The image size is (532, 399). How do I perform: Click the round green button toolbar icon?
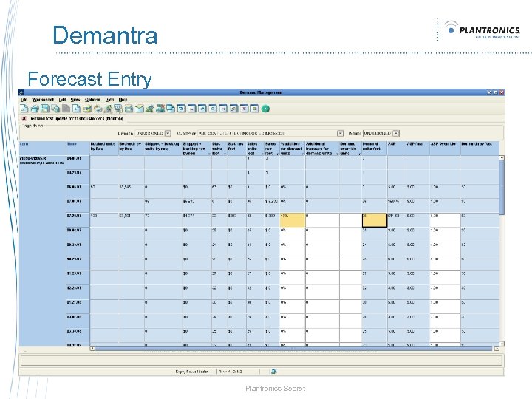[x=266, y=109]
